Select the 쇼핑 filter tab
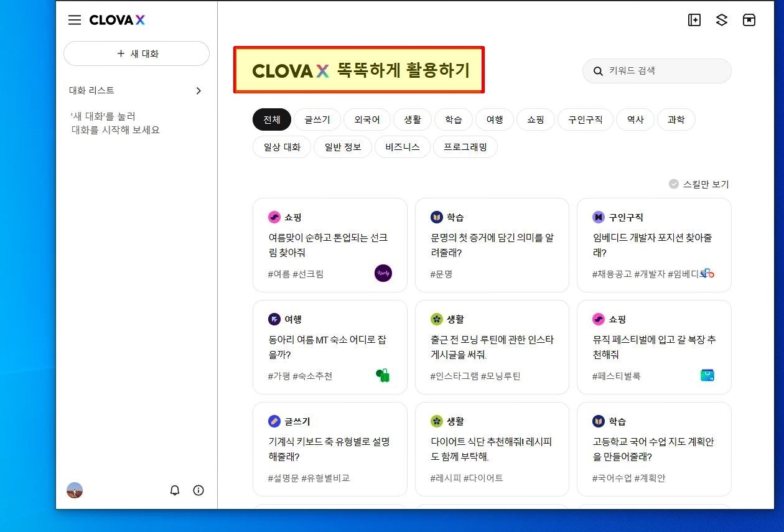Image resolution: width=784 pixels, height=532 pixels. coord(536,119)
